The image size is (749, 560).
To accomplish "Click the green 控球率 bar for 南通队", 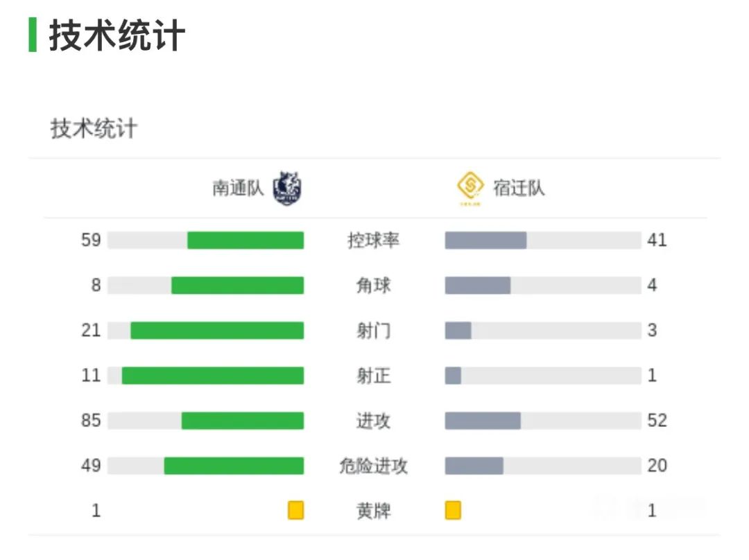I will (246, 240).
